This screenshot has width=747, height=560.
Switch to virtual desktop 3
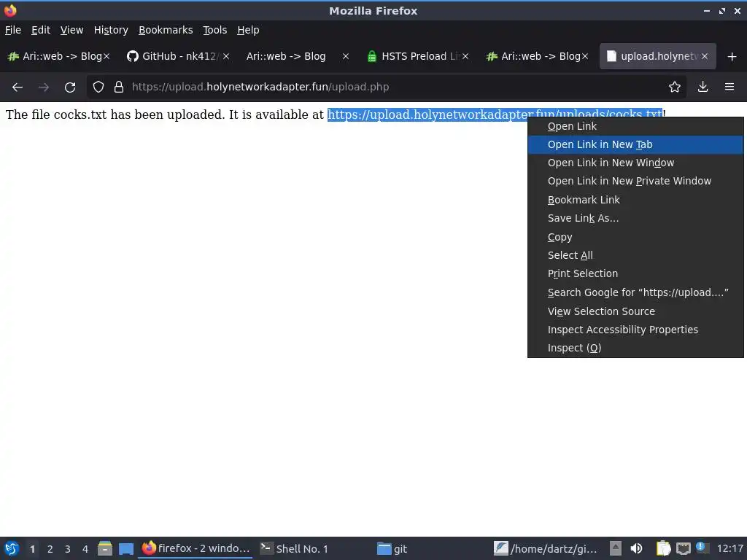click(x=68, y=549)
